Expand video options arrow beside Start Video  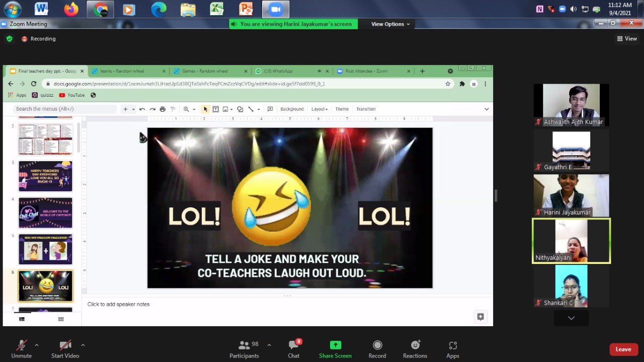(83, 345)
